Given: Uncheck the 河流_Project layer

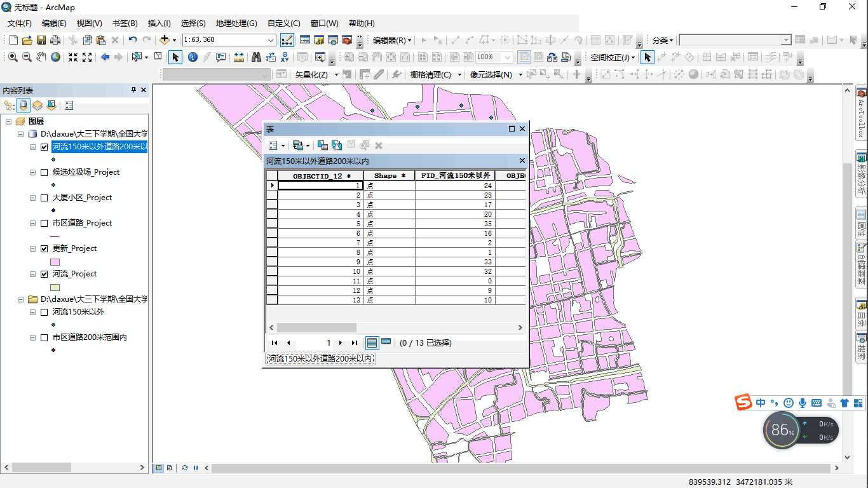Looking at the screenshot, I should pyautogui.click(x=44, y=274).
